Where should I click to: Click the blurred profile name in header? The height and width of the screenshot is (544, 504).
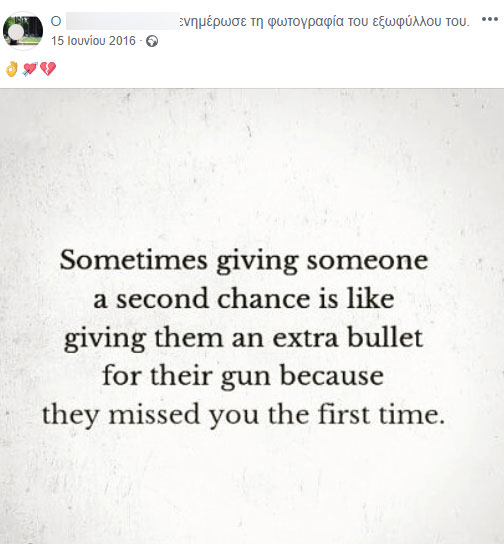(x=122, y=21)
